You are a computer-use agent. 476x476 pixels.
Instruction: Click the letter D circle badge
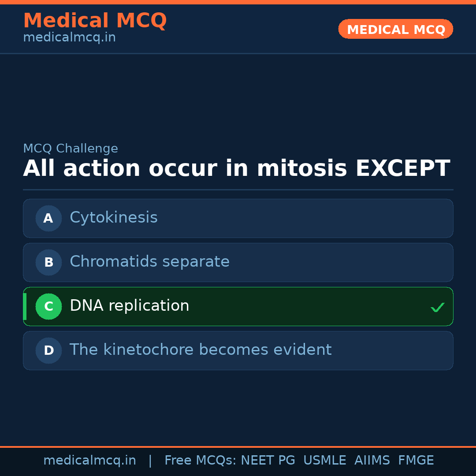point(48,350)
